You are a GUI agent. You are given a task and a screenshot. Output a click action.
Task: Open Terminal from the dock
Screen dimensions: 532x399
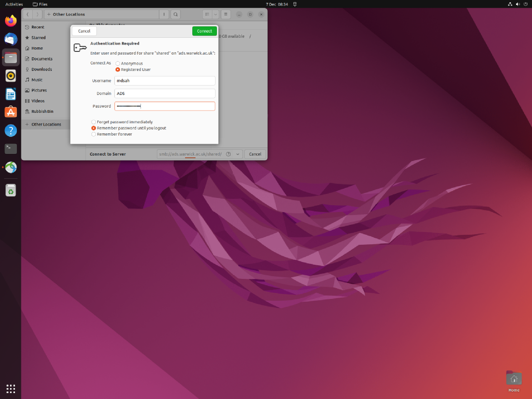pos(11,149)
